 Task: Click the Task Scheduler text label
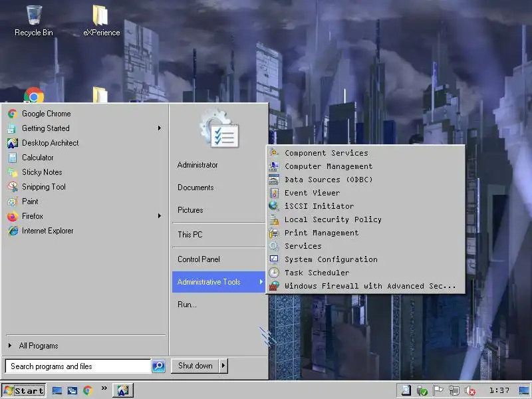click(x=317, y=273)
